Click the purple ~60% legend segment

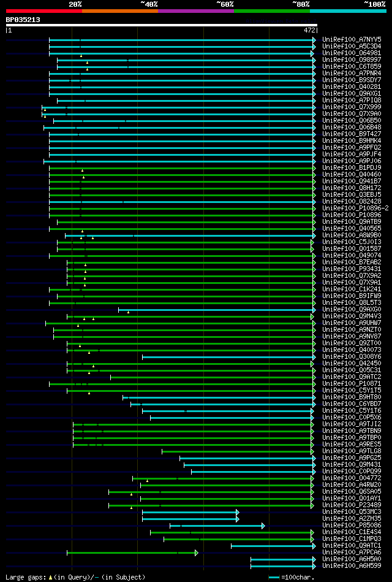pos(196,11)
